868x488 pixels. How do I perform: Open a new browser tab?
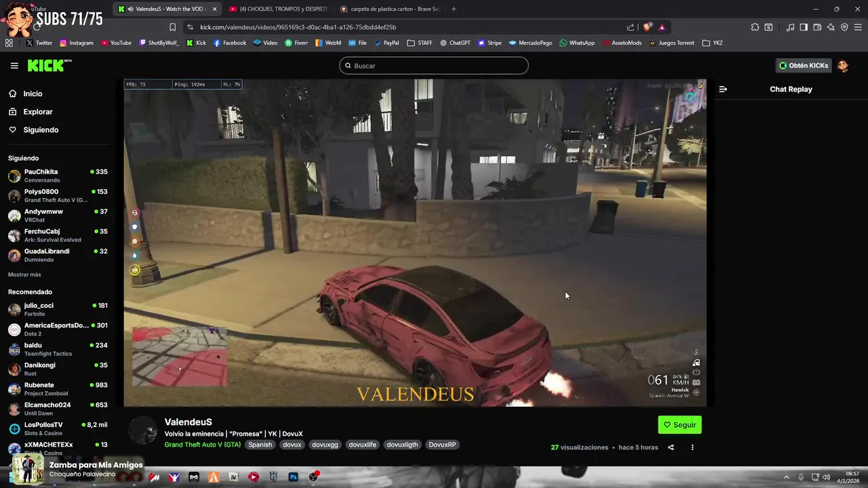pos(454,9)
